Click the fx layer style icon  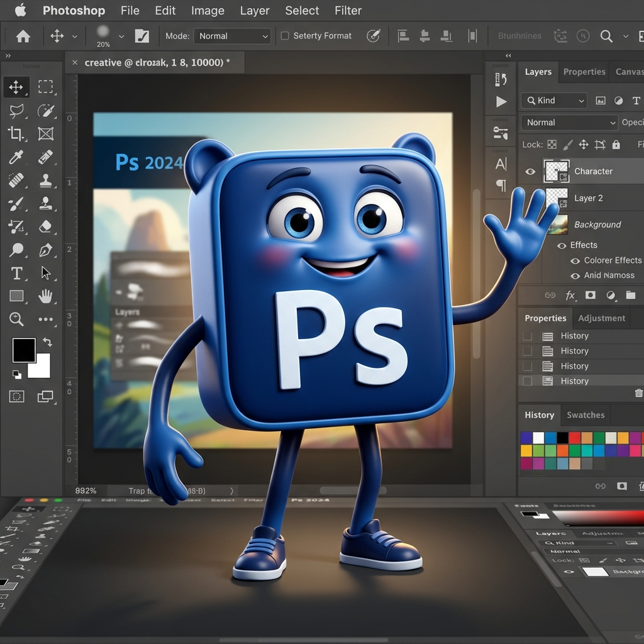(570, 295)
